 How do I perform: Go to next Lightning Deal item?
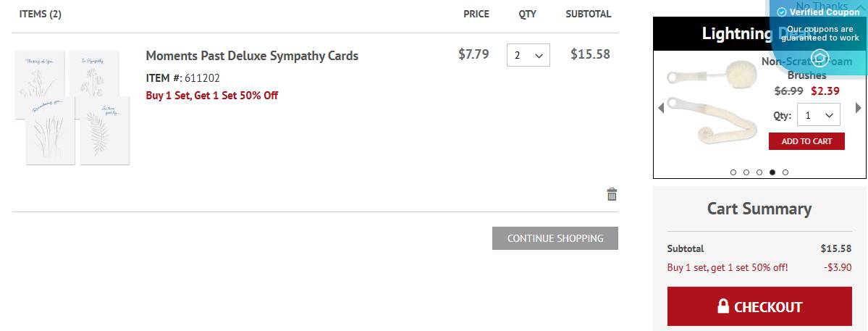[x=859, y=108]
